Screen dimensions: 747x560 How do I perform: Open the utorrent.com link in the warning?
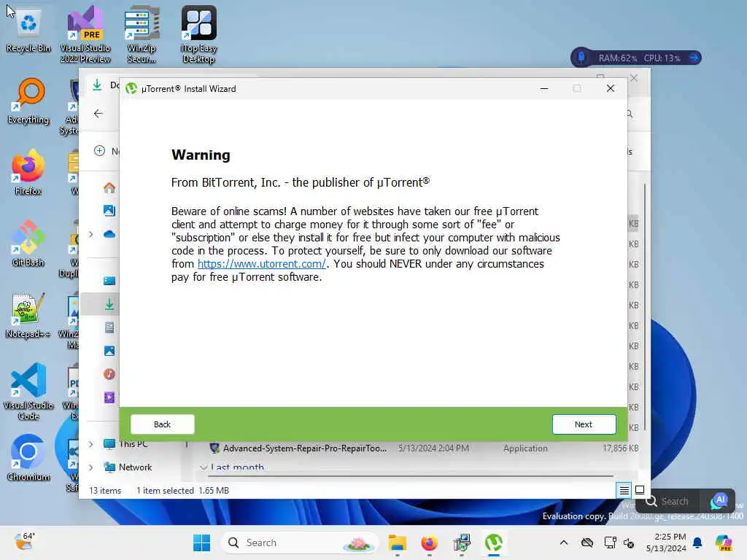click(262, 264)
